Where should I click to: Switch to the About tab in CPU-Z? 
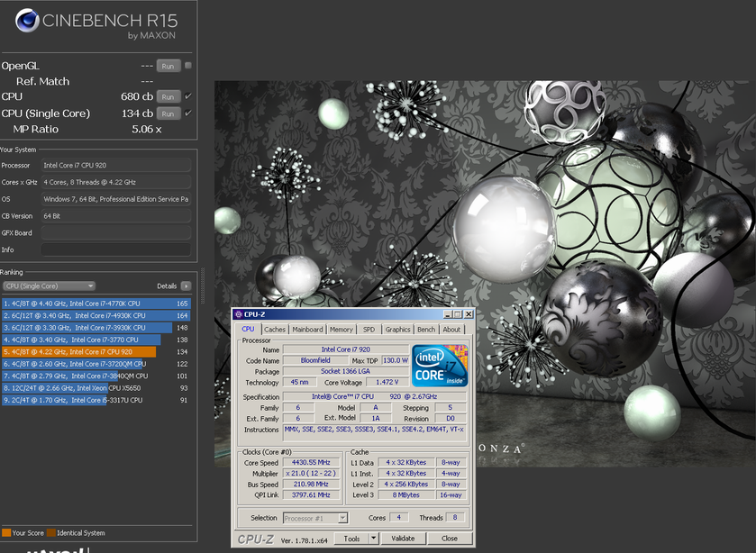[x=451, y=330]
